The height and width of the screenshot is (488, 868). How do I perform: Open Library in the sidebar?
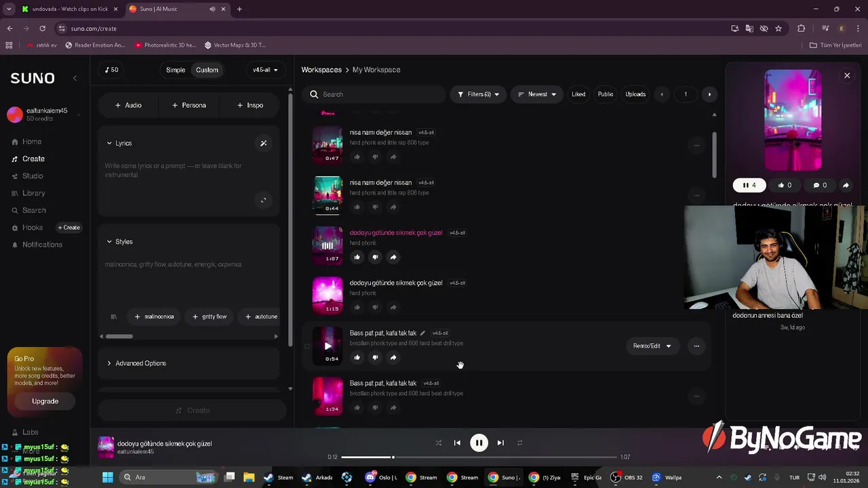tap(28, 193)
